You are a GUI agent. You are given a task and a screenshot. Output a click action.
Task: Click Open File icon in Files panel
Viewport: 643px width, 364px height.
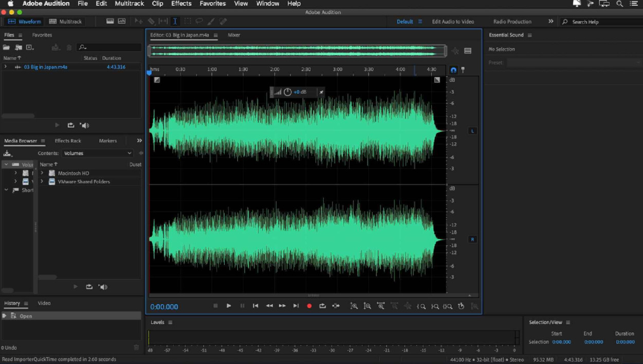click(x=6, y=47)
